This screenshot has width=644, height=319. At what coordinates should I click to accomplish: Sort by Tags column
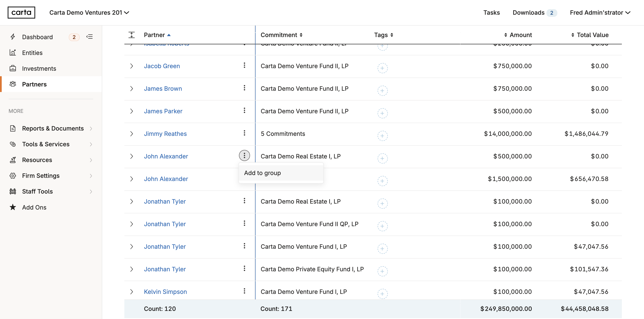(384, 35)
